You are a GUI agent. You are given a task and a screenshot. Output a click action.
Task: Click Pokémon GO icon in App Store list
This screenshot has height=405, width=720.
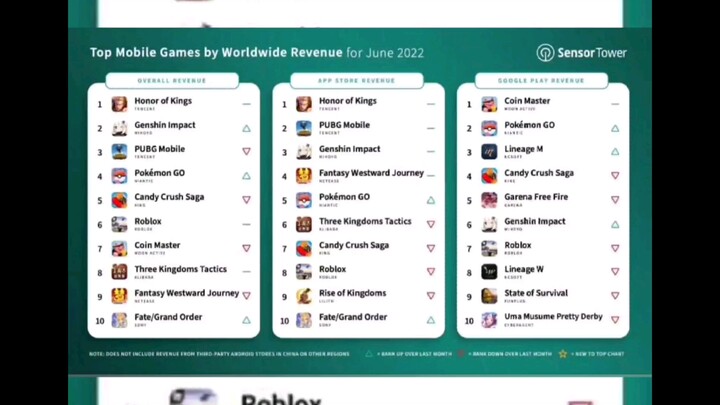(304, 200)
